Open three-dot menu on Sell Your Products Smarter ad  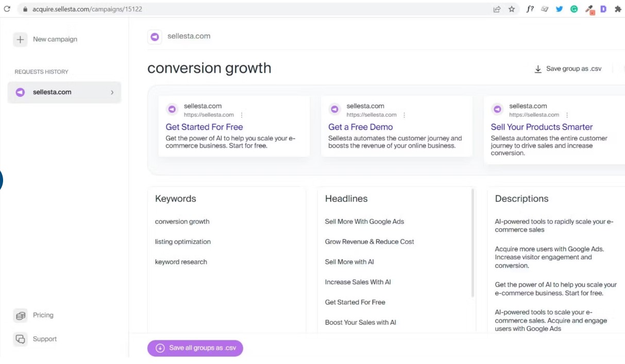(567, 115)
